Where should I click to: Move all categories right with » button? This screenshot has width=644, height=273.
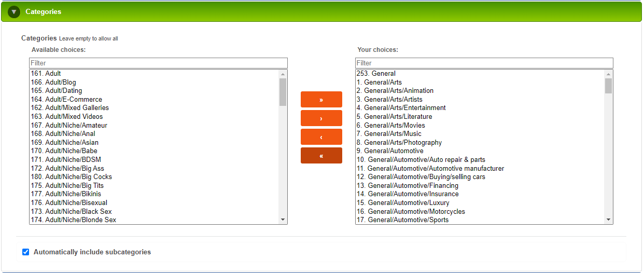(321, 100)
